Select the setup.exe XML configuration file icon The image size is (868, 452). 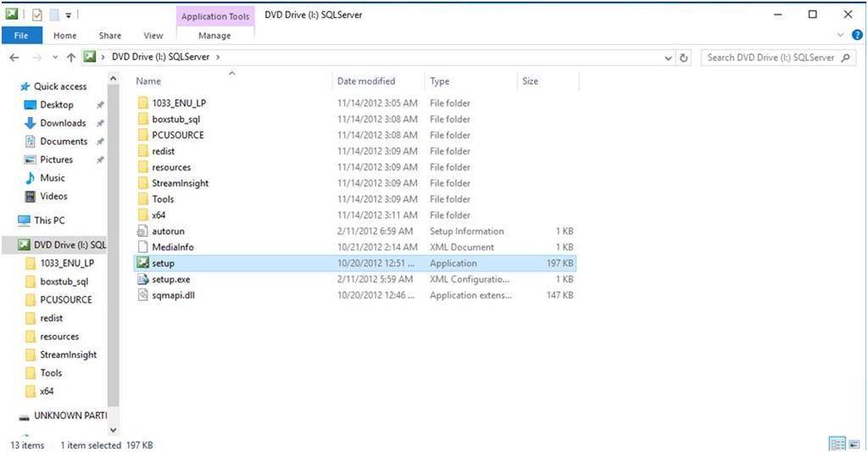[142, 279]
